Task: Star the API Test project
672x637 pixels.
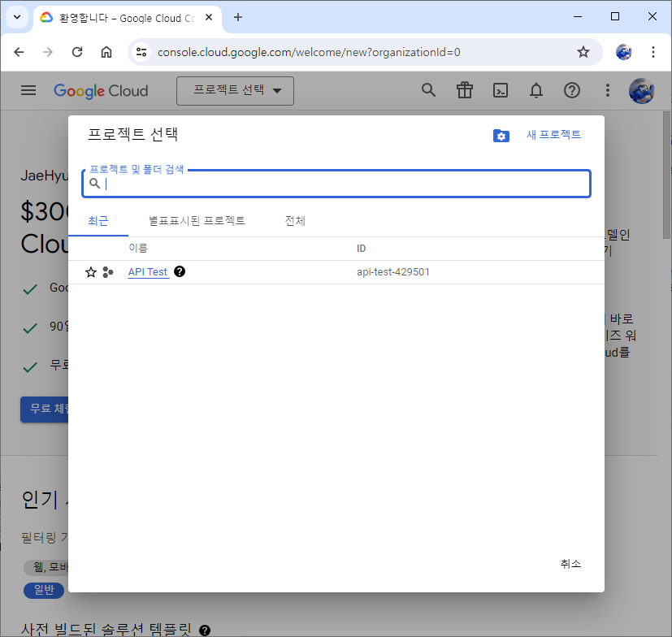Action: tap(91, 272)
